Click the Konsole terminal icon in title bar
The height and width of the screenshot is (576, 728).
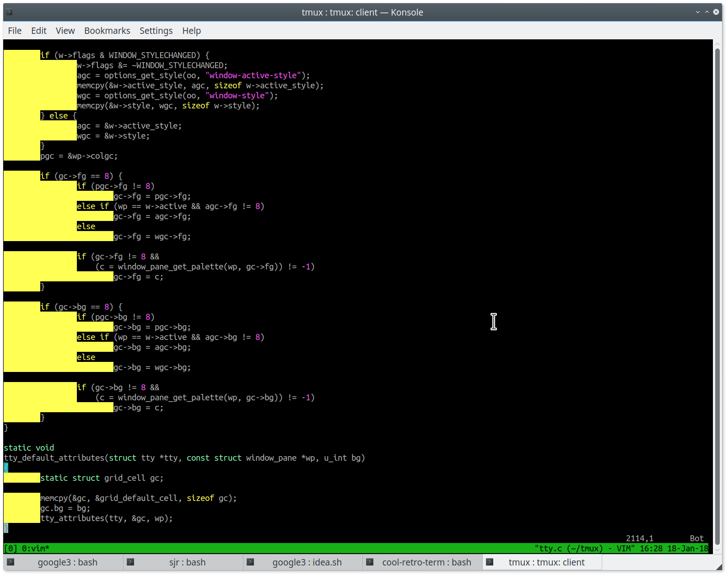(x=9, y=12)
